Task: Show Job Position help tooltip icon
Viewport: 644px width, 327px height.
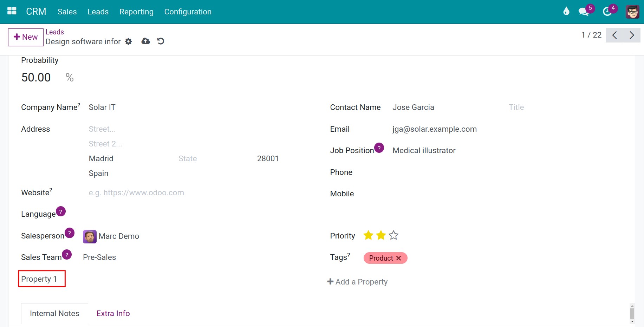Action: click(x=379, y=148)
